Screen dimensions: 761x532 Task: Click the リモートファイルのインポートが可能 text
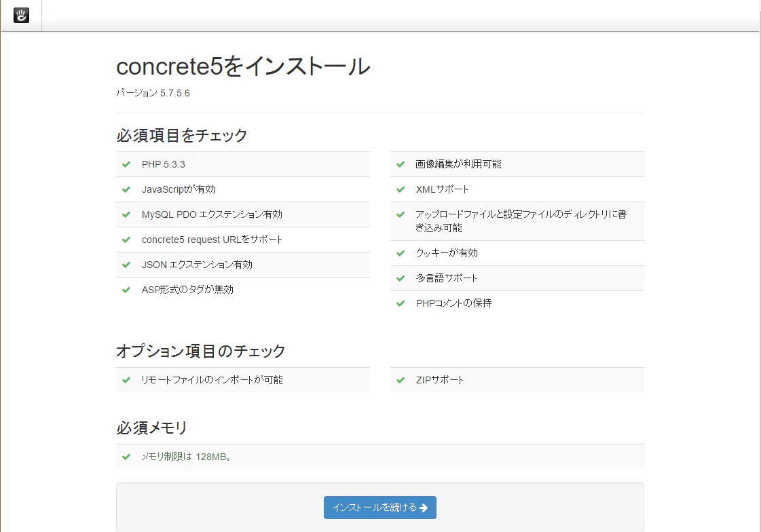point(212,380)
